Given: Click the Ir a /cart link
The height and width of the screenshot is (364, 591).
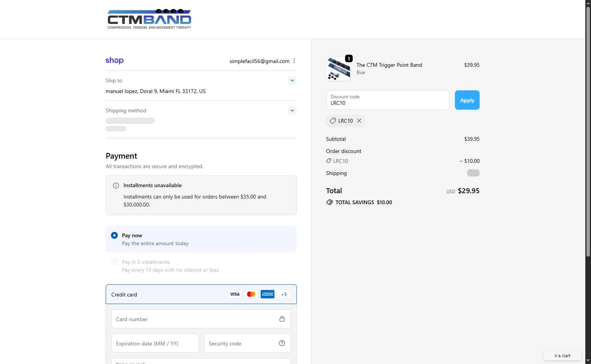Looking at the screenshot, I should coord(562,356).
